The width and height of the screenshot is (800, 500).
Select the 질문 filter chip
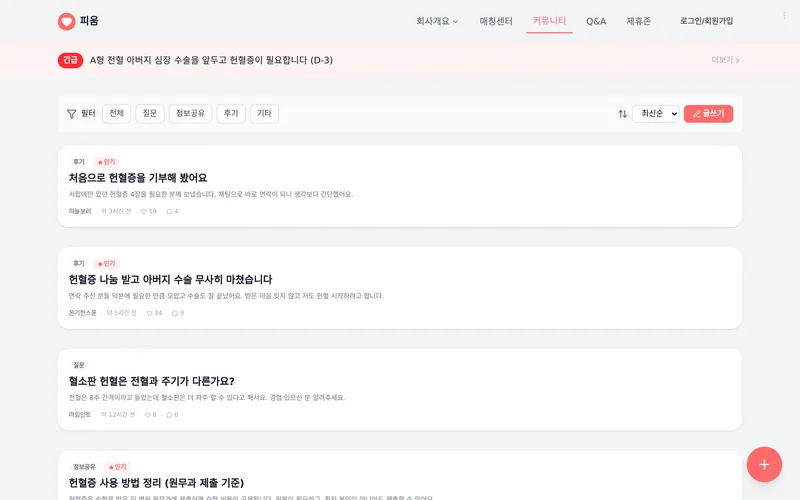(x=149, y=114)
